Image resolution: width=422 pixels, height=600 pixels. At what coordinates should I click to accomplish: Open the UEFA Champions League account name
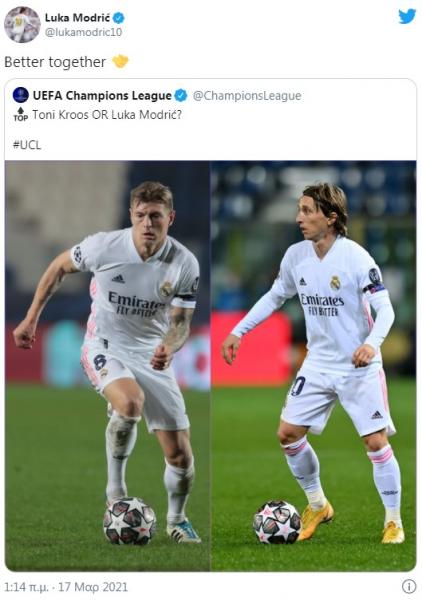102,95
